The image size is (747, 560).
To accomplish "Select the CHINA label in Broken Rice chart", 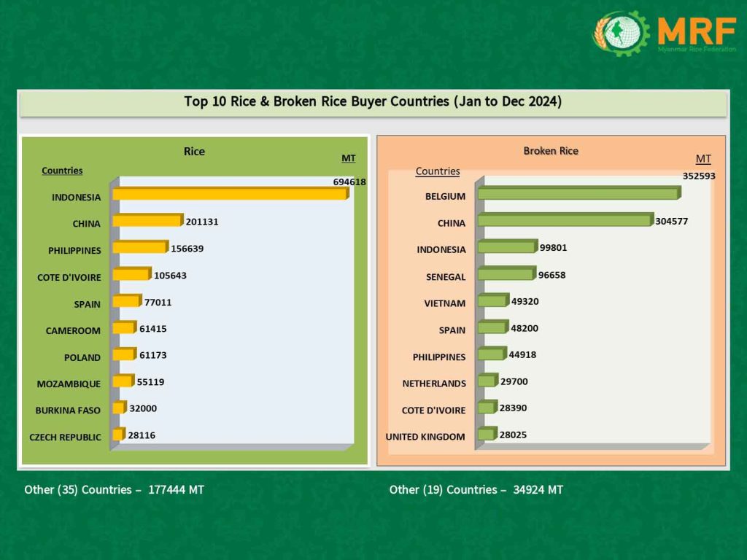I will [x=451, y=223].
